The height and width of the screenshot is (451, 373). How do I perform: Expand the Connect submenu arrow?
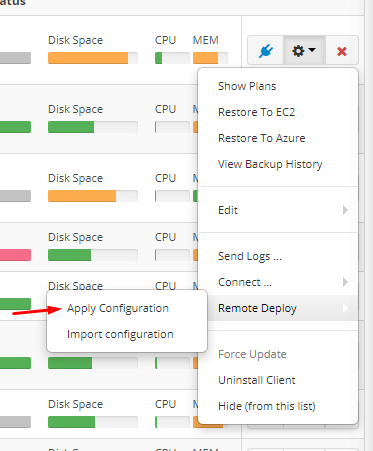pyautogui.click(x=345, y=282)
